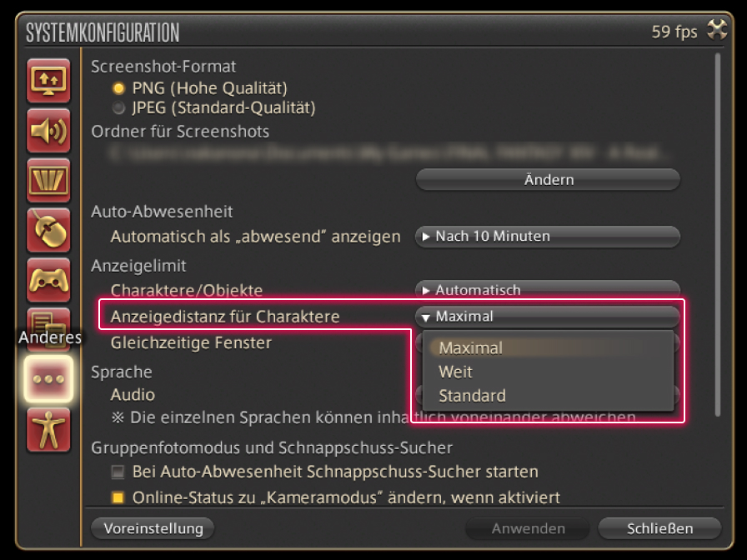The height and width of the screenshot is (560, 747).
Task: Toggle the Online-Status zu Kameramodus checkbox
Action: [x=118, y=498]
